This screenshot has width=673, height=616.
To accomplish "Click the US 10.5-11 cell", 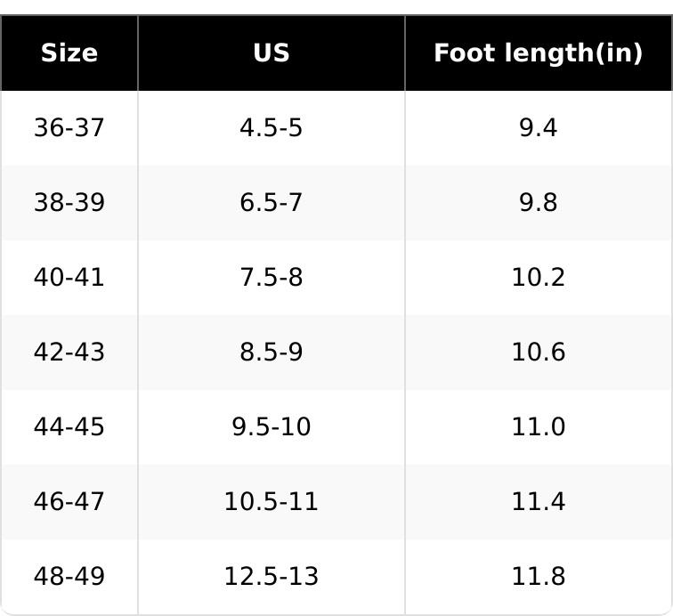I will [271, 502].
